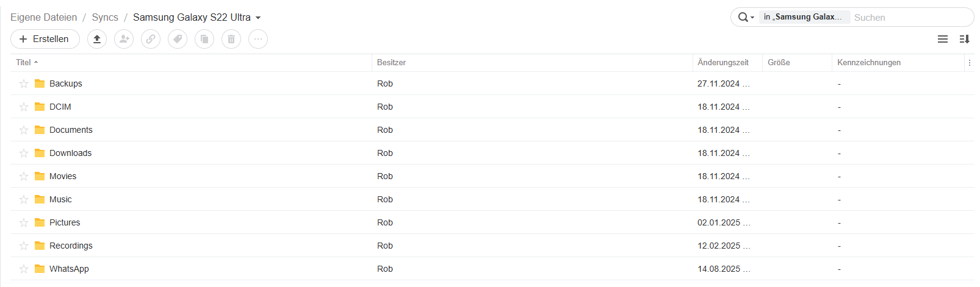Switch to list view mode icon
This screenshot has width=980, height=287.
(x=943, y=39)
